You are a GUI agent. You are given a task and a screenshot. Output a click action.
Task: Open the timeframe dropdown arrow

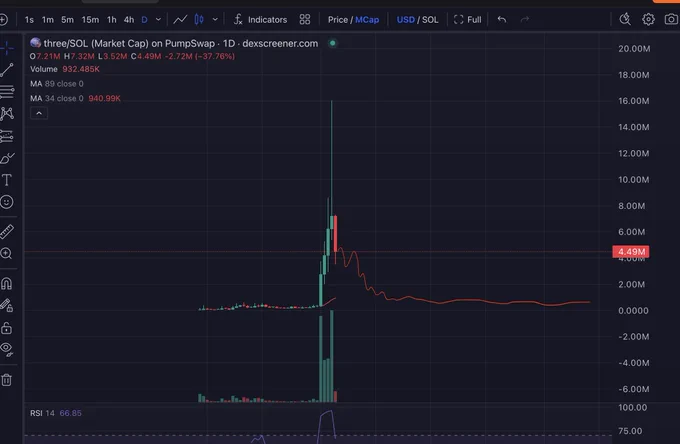pyautogui.click(x=158, y=20)
